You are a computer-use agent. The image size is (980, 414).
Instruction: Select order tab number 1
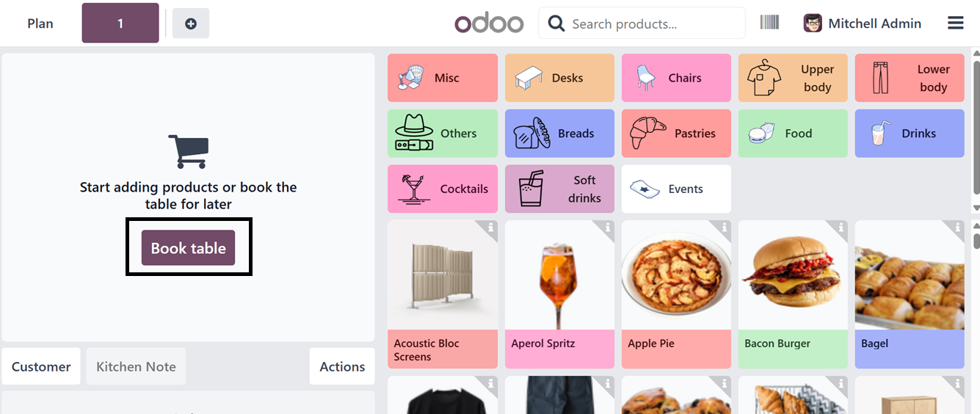pos(120,23)
